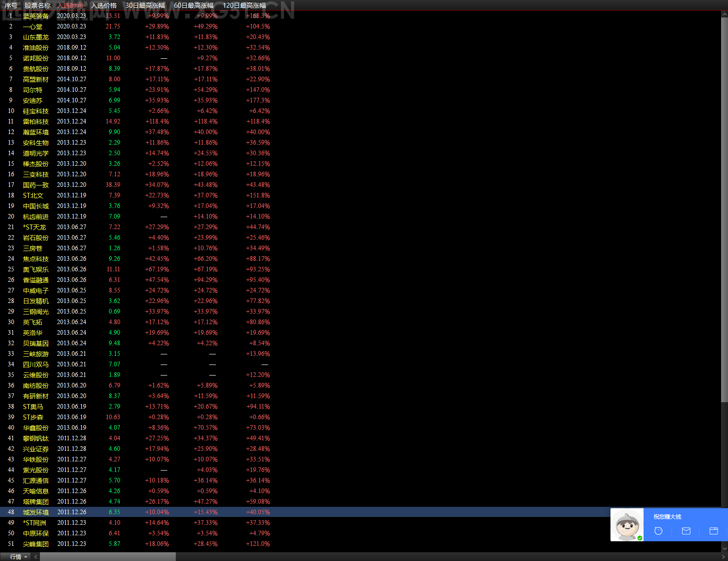Viewport: 728px width, 561px height.
Task: Click the horizontal scrollbar thumb
Action: (x=108, y=556)
